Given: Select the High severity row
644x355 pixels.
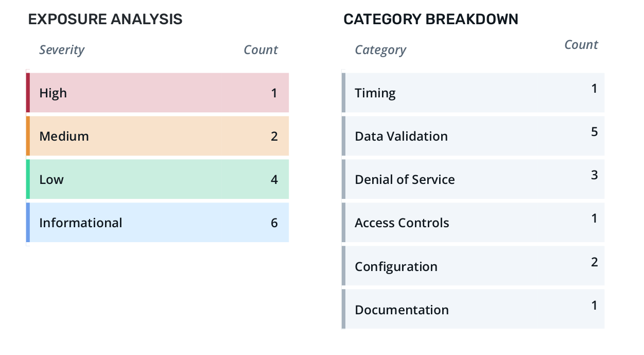Looking at the screenshot, I should coord(159,93).
